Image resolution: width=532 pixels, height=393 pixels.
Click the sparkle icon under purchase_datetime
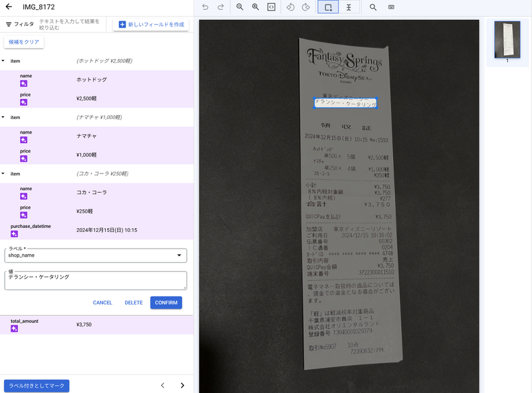pyautogui.click(x=14, y=234)
